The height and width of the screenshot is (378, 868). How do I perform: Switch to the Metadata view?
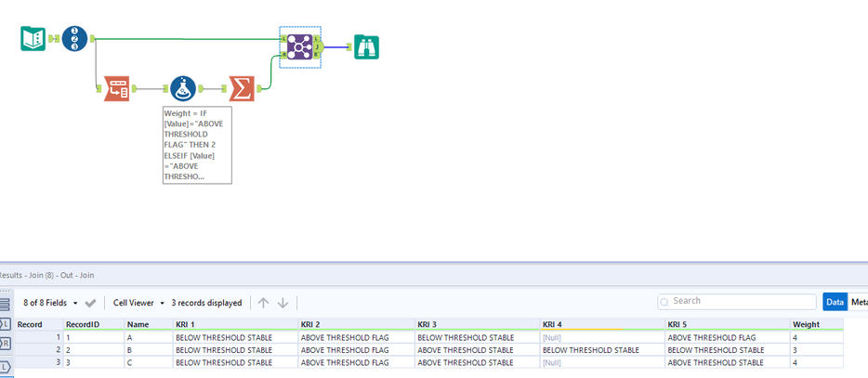(859, 302)
